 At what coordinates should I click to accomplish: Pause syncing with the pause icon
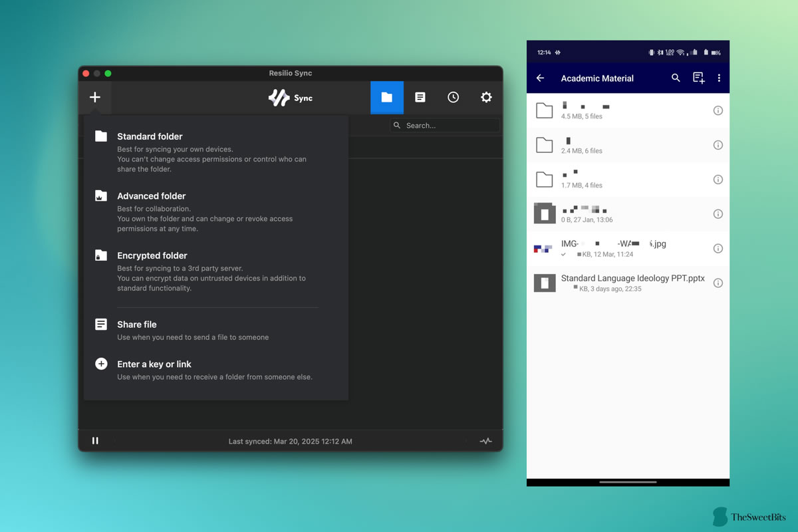(x=95, y=441)
